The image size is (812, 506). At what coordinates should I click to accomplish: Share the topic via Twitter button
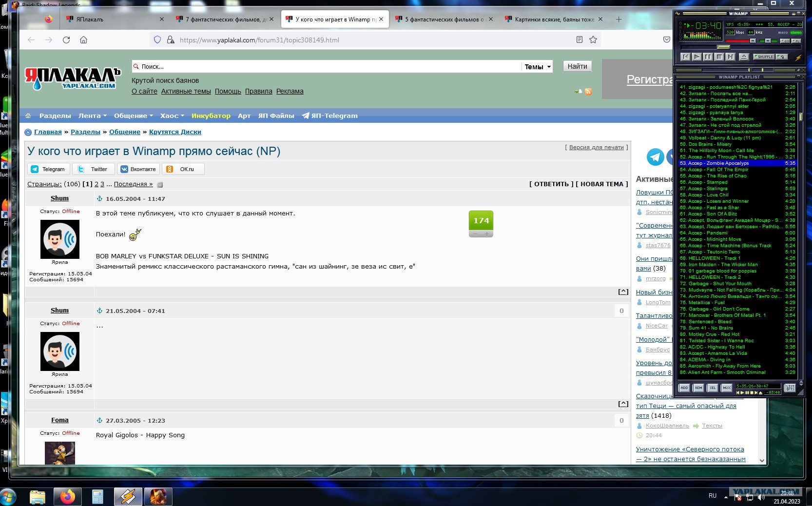[x=94, y=169]
